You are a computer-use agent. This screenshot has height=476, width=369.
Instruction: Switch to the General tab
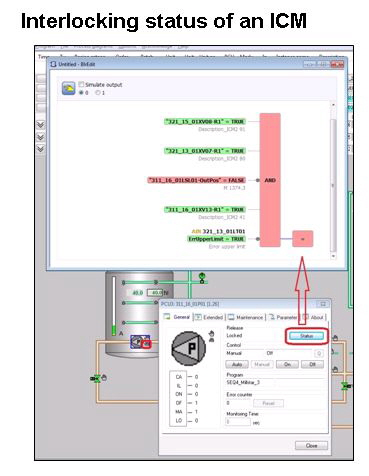177,317
